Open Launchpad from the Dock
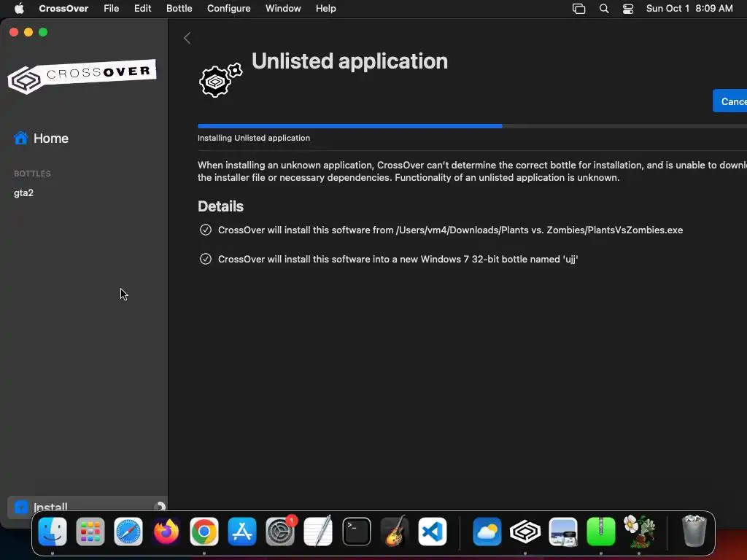 90,531
